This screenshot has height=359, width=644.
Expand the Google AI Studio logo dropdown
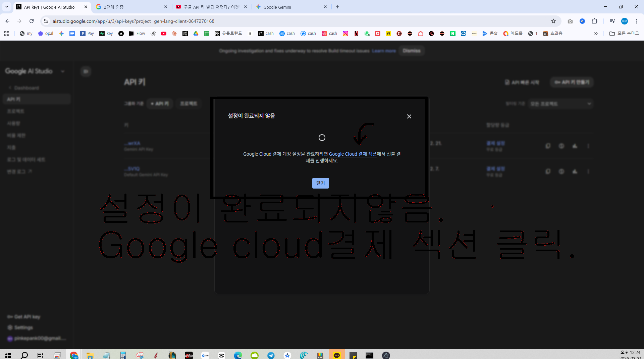(63, 71)
